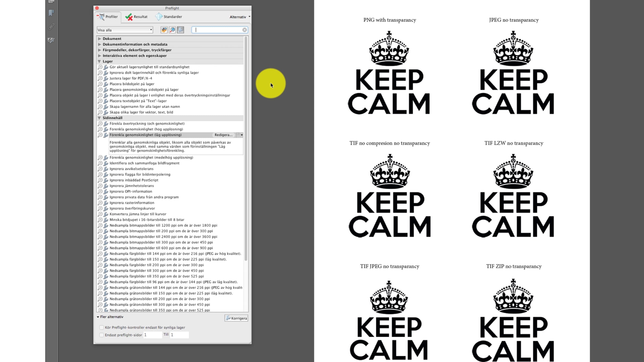Open the Signatures panel icon in sidebar

click(x=51, y=40)
